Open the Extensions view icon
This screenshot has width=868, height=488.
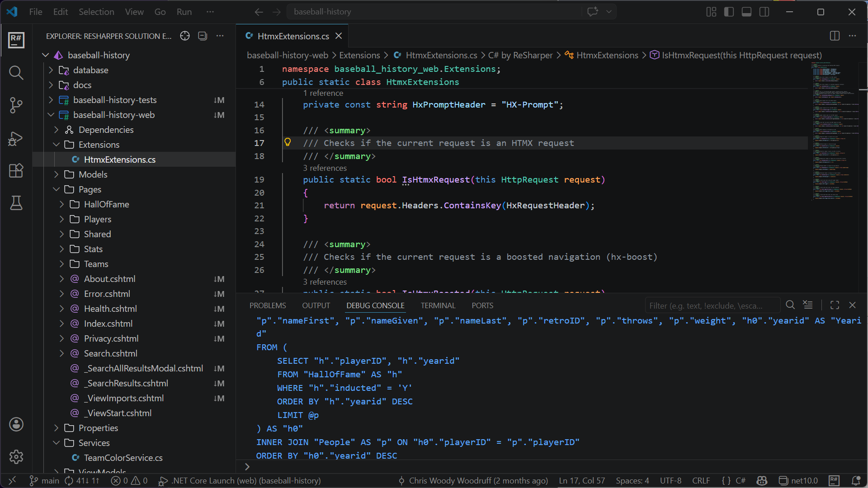pyautogui.click(x=16, y=171)
